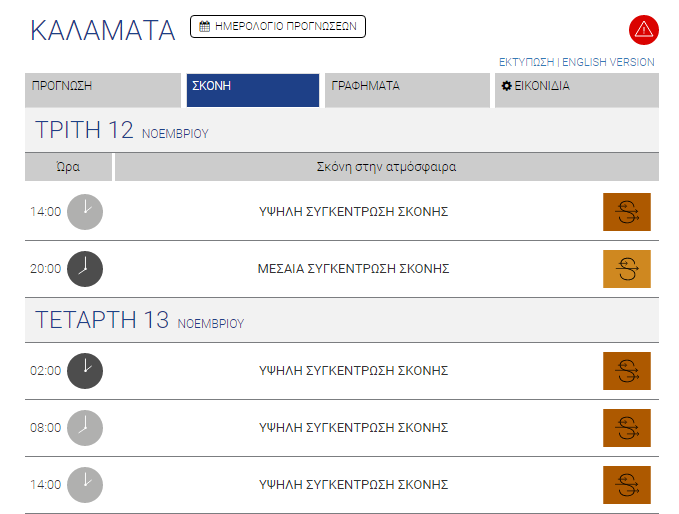Click the ΕΚΤΥΠΩΣΗ print link
Viewport: 679px width, 514px height.
[526, 62]
